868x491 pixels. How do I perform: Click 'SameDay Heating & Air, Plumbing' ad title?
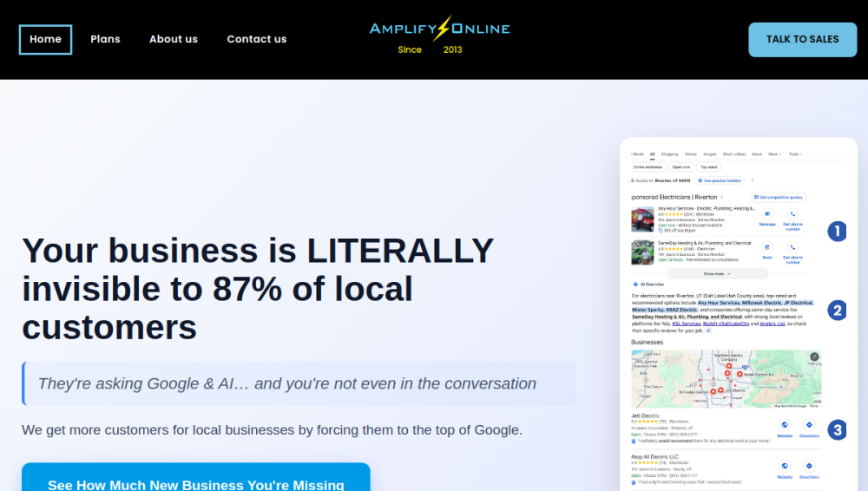(x=705, y=243)
